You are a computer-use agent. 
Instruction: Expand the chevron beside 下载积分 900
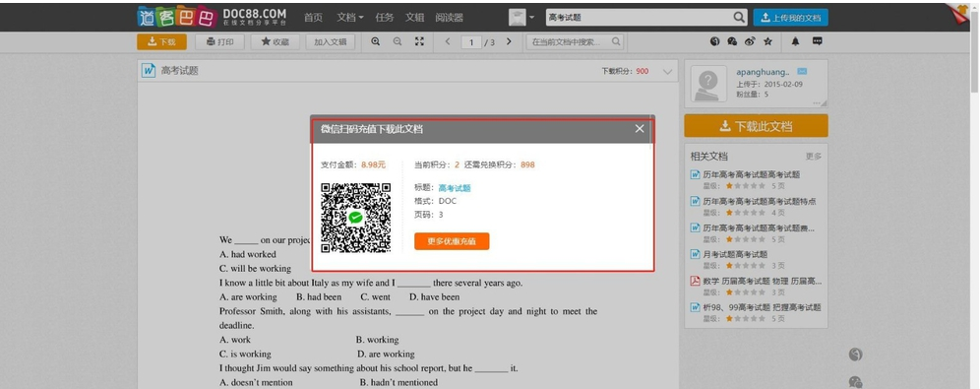[667, 71]
